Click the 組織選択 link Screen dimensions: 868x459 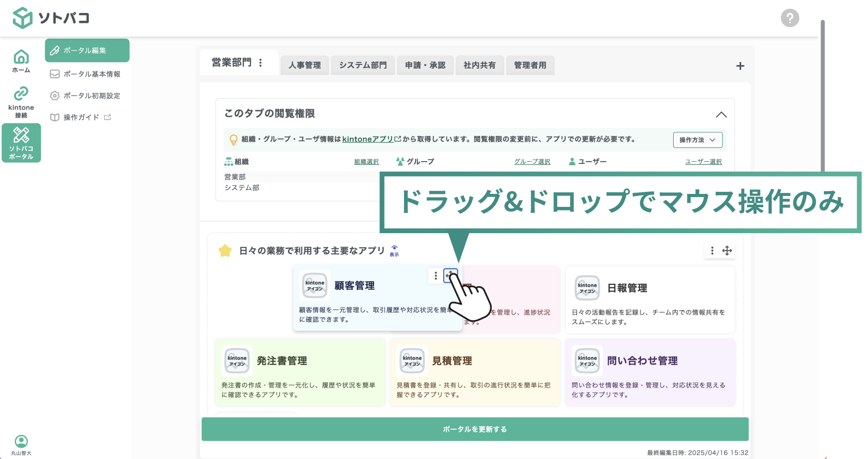click(x=366, y=161)
